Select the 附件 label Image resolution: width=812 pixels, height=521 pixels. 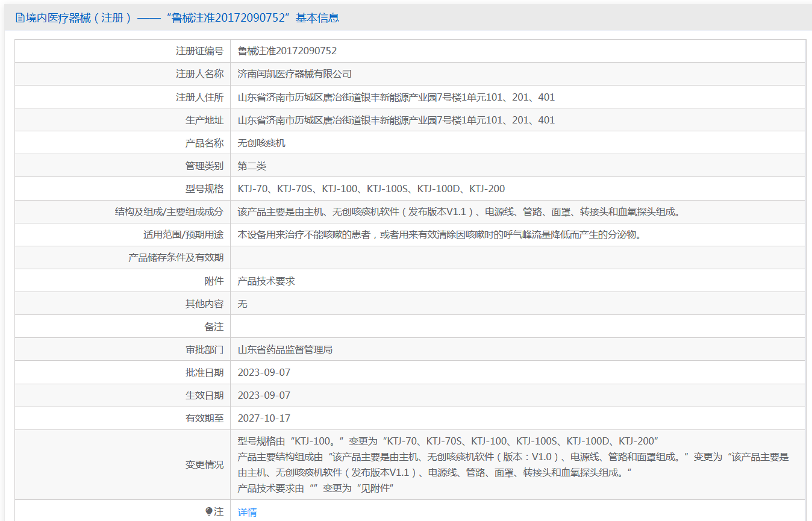(214, 281)
